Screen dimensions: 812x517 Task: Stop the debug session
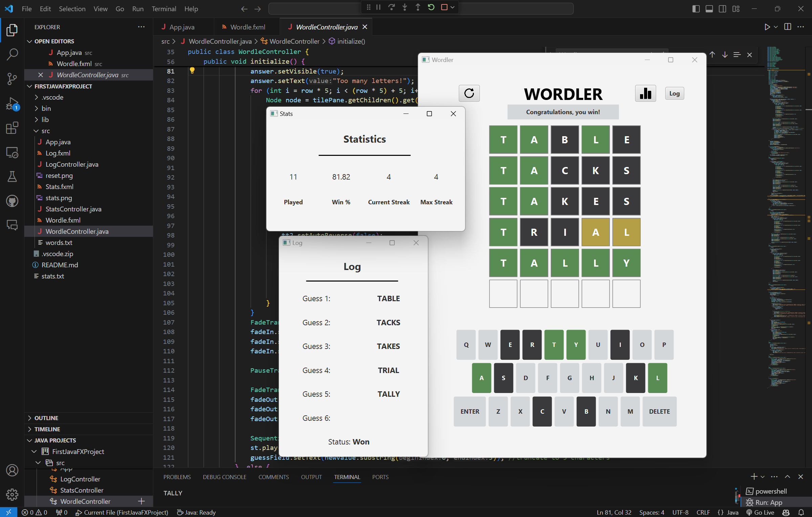[x=444, y=7]
